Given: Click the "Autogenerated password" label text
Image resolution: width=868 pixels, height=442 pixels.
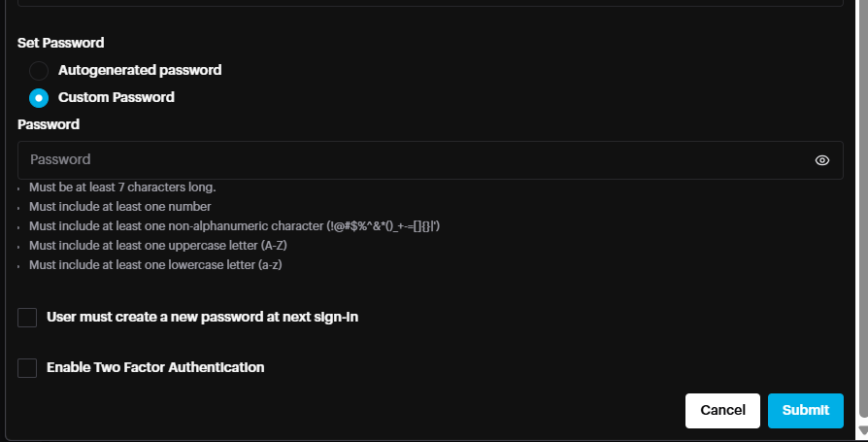Looking at the screenshot, I should click(x=140, y=71).
